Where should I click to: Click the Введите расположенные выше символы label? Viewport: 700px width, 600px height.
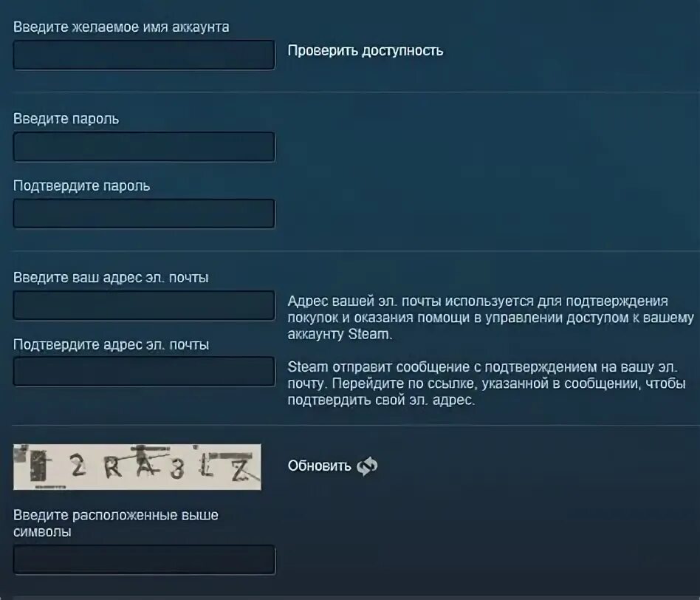116,523
